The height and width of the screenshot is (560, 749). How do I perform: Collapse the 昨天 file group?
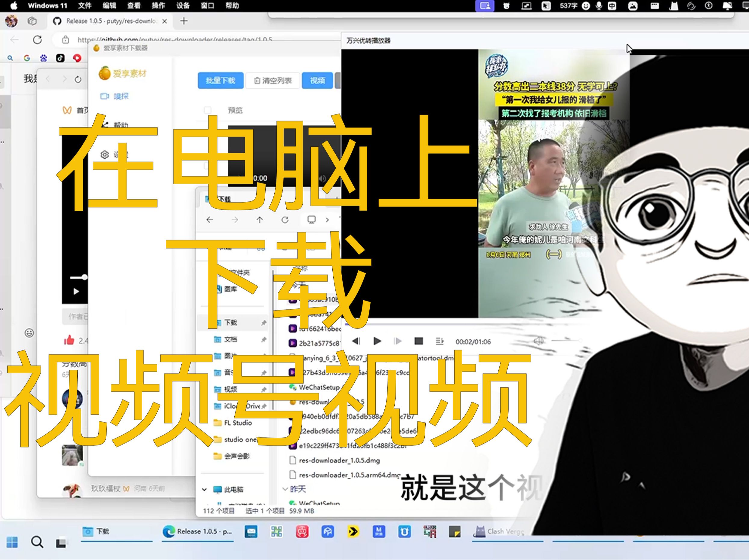(x=285, y=488)
